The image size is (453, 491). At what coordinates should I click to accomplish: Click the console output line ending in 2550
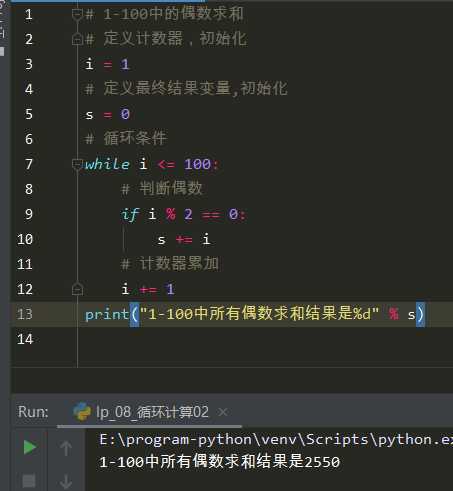click(x=220, y=462)
